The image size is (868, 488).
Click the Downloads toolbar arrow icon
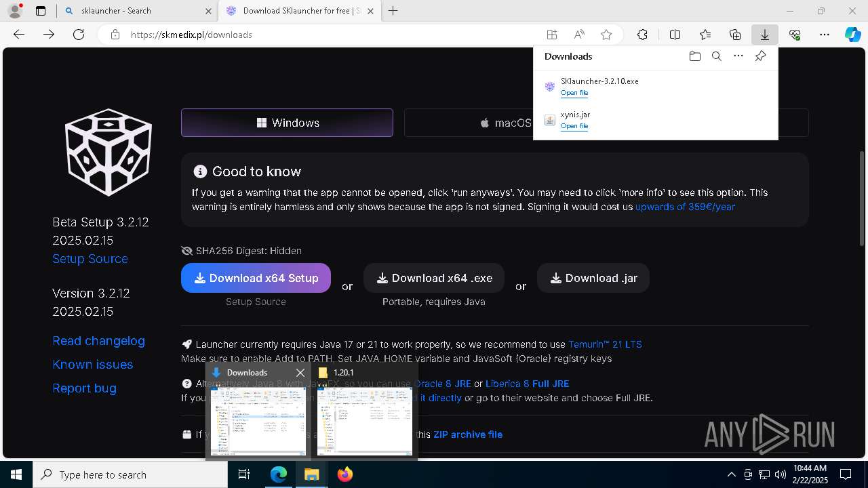[765, 35]
